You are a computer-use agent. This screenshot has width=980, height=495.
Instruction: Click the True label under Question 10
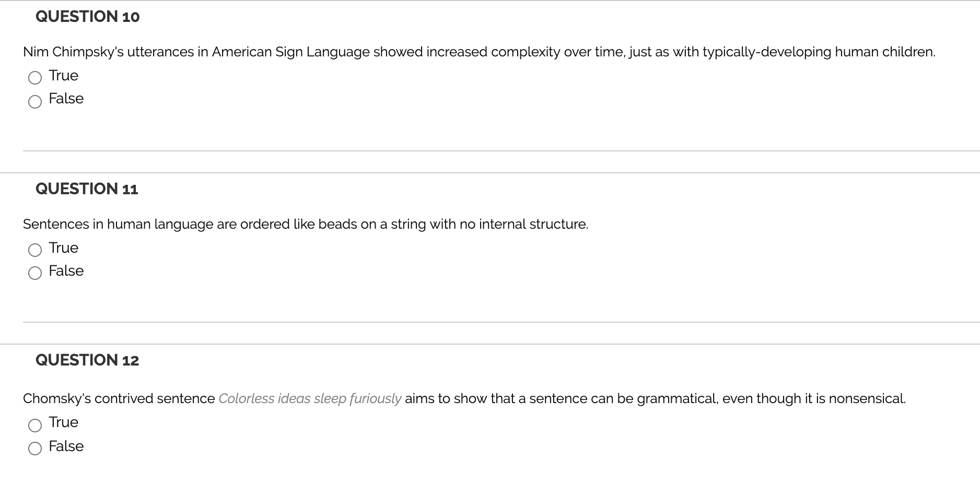point(63,75)
